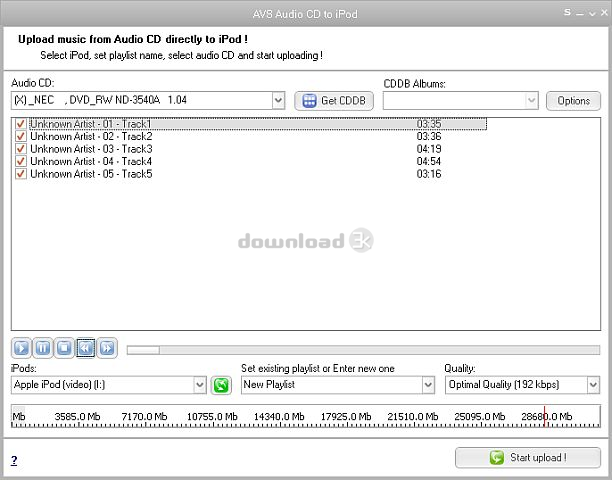The image size is (612, 480).
Task: Click the 03:16 duration of Track5
Action: click(x=429, y=174)
